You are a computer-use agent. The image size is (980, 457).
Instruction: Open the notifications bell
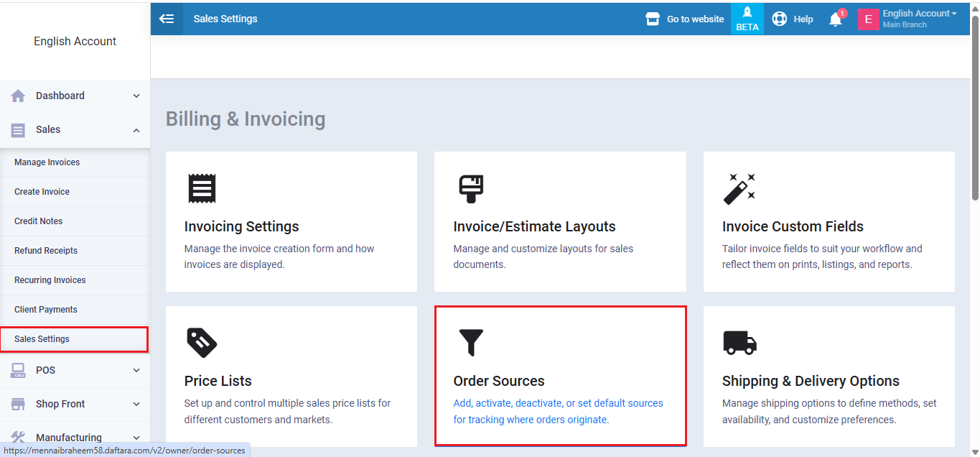click(x=835, y=19)
